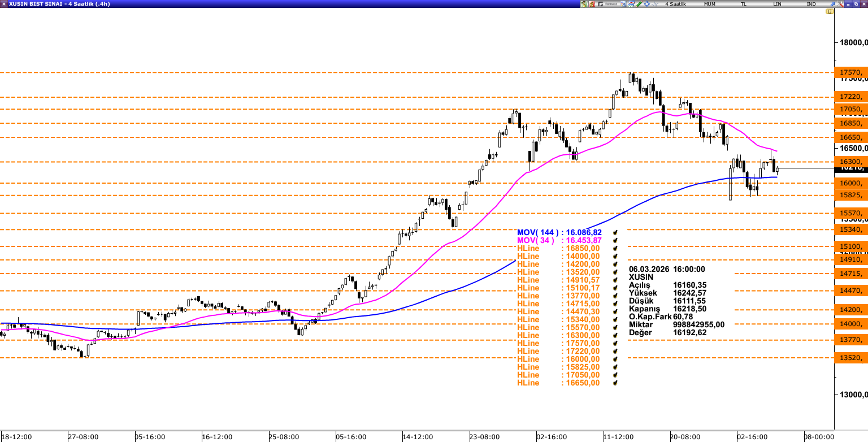The width and height of the screenshot is (868, 442).
Task: Close the chart using left title X
Action: pyautogui.click(x=4, y=4)
